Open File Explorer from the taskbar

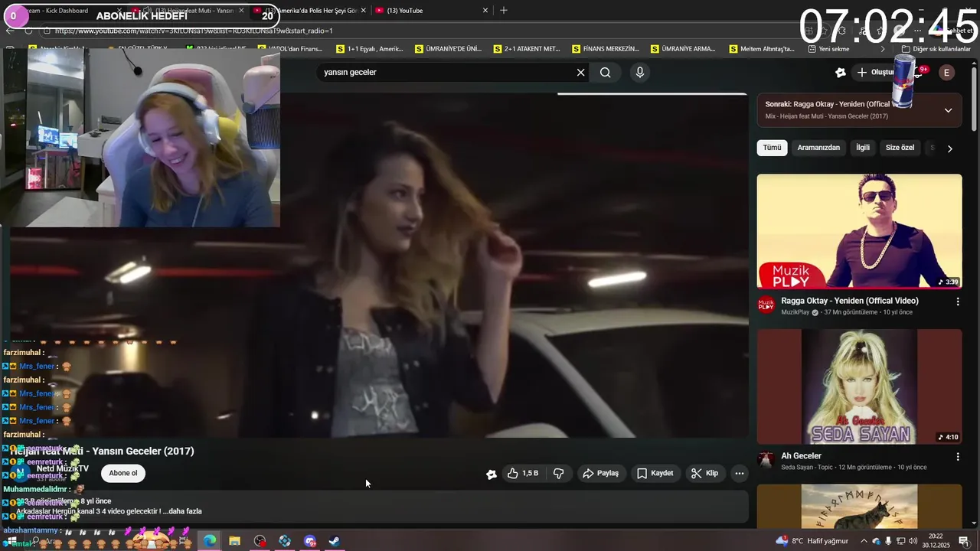point(235,541)
